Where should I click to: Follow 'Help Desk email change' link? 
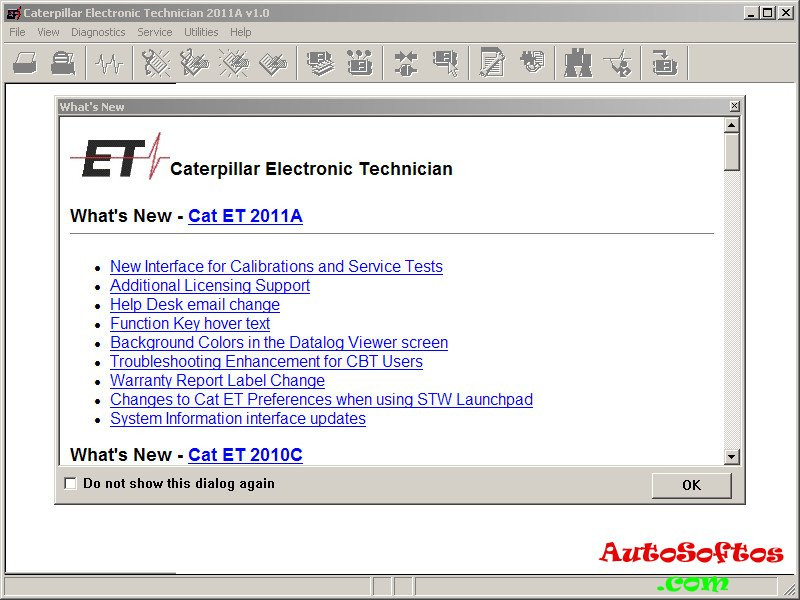[x=195, y=305]
